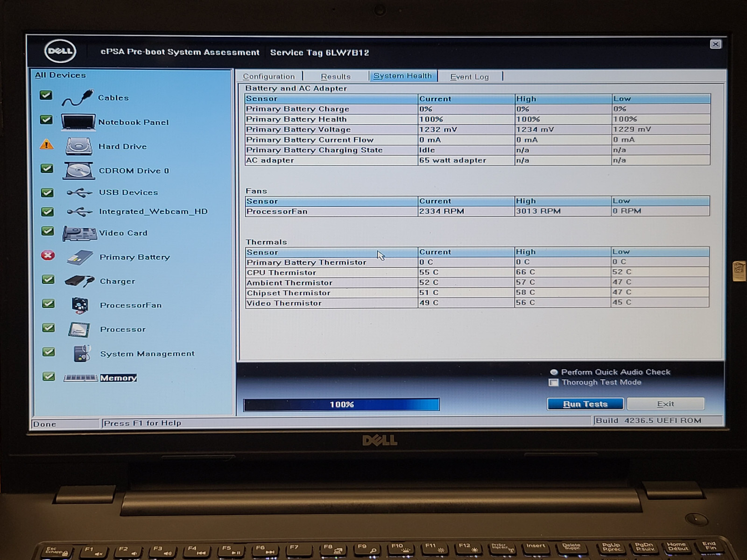Select the Notebook Panel laptop icon
This screenshot has height=560, width=747.
point(78,122)
